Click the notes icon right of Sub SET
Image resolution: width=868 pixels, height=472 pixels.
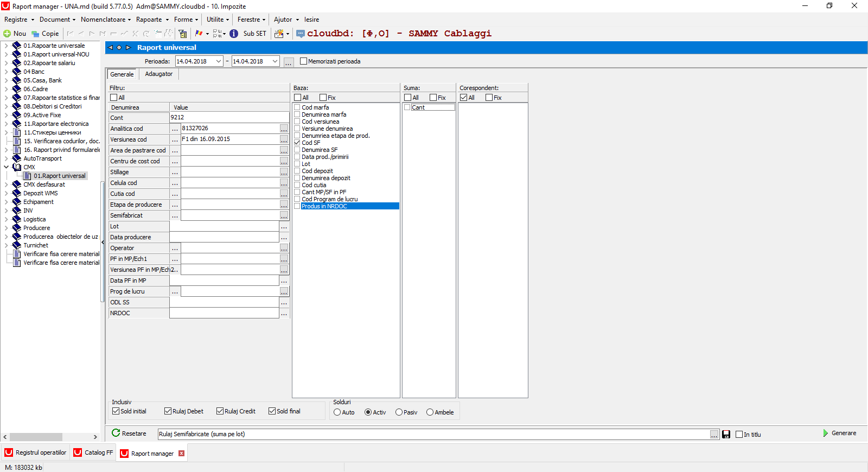pos(279,34)
